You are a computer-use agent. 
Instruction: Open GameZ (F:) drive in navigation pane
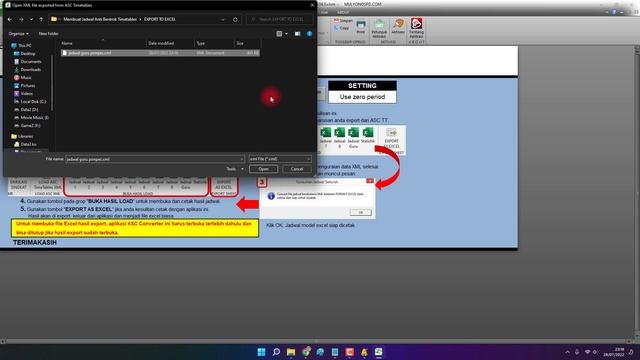pos(27,125)
